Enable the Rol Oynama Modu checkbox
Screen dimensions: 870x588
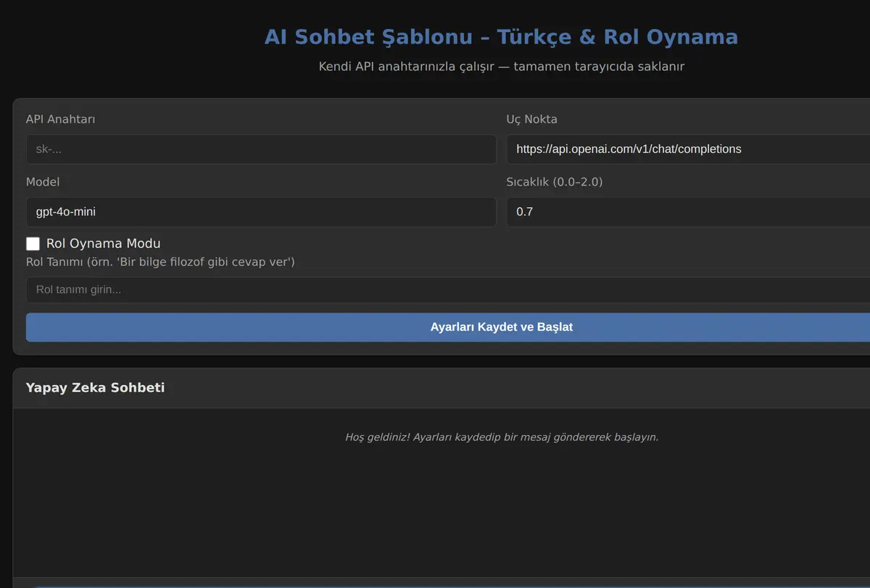click(33, 244)
